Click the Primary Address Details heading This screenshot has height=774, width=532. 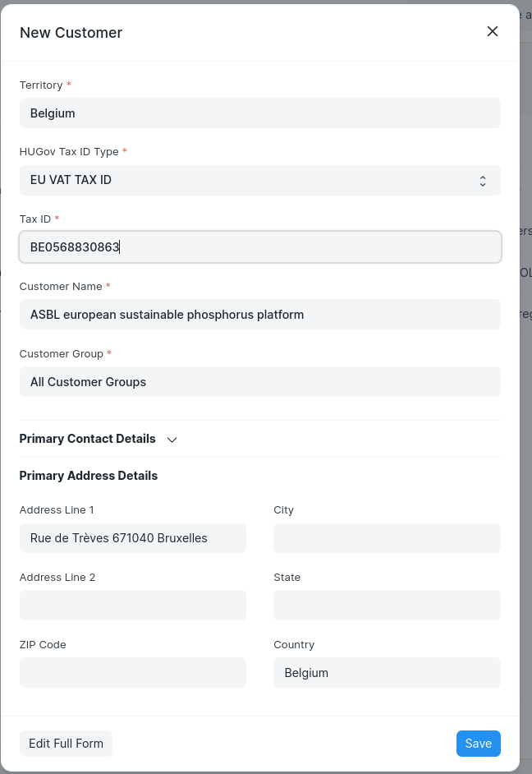pyautogui.click(x=88, y=476)
